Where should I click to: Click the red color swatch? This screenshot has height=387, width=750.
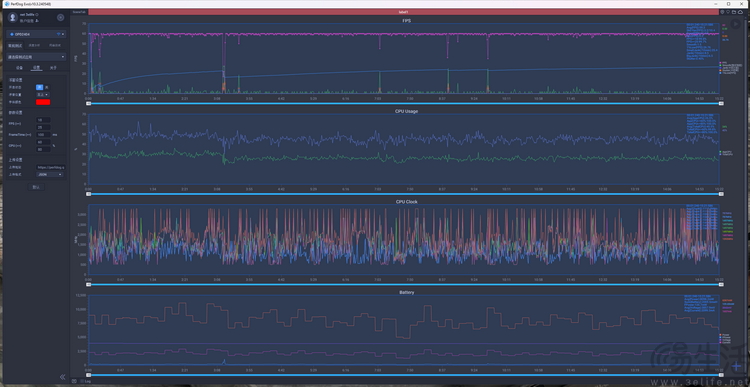tap(43, 102)
